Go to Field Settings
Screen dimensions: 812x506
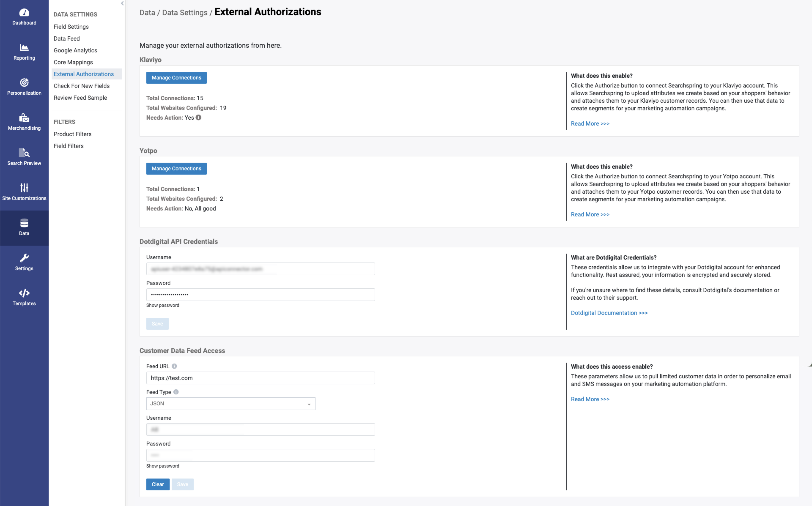(71, 27)
